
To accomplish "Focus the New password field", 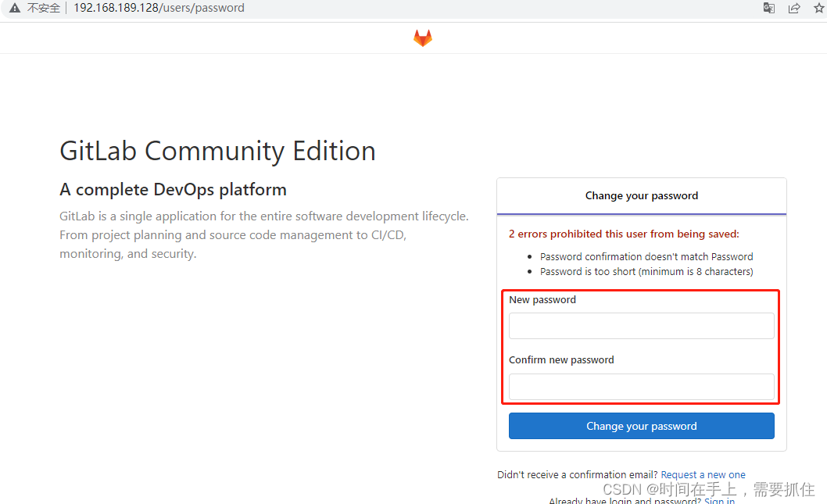I will coord(641,326).
